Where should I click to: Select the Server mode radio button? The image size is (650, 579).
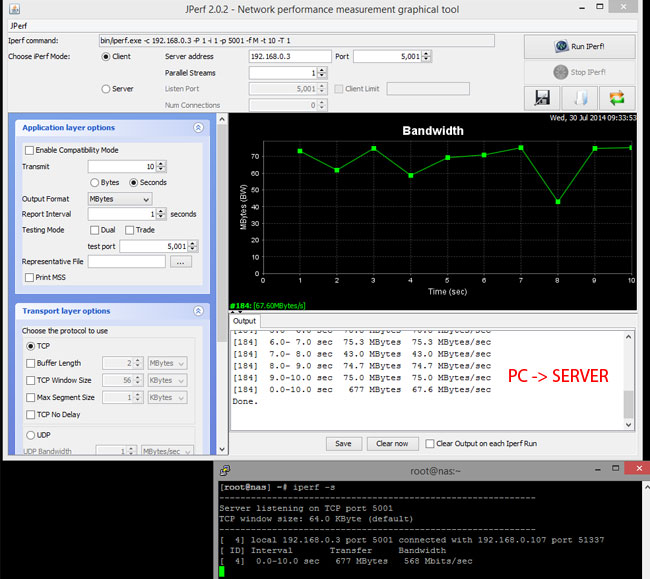click(x=106, y=89)
